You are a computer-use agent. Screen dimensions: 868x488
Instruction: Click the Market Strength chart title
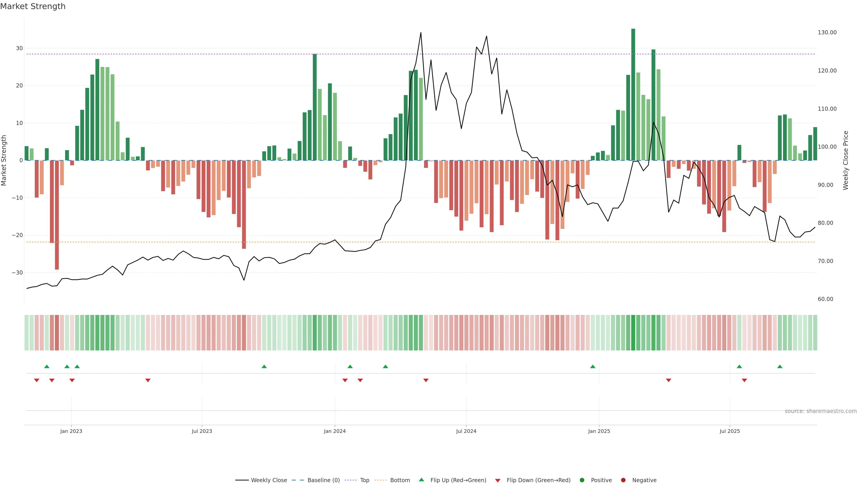33,6
